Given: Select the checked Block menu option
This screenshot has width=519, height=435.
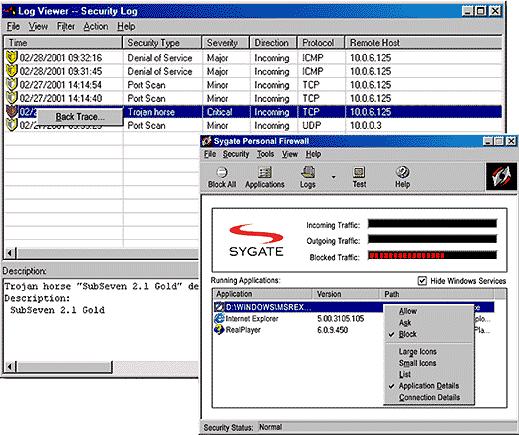Looking at the screenshot, I should click(407, 334).
